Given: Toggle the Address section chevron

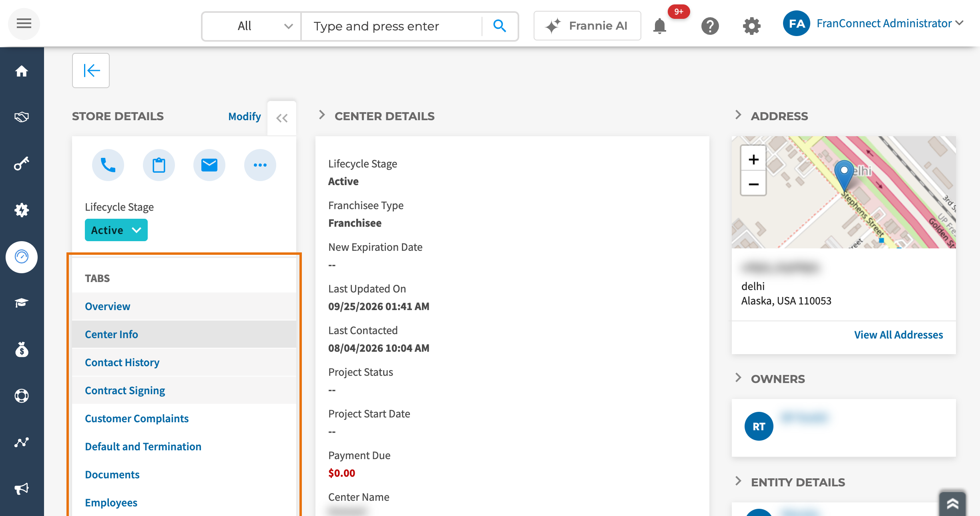Looking at the screenshot, I should pos(738,115).
